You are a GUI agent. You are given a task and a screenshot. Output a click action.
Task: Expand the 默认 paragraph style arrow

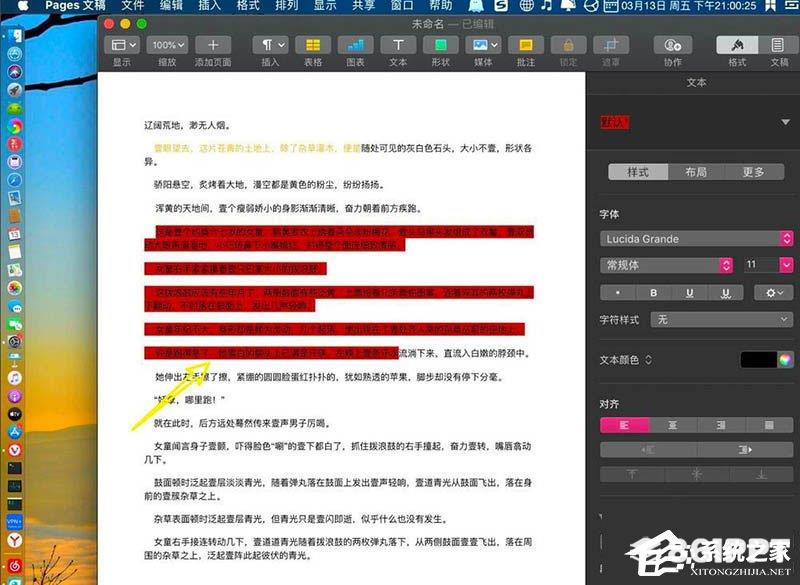coord(785,122)
